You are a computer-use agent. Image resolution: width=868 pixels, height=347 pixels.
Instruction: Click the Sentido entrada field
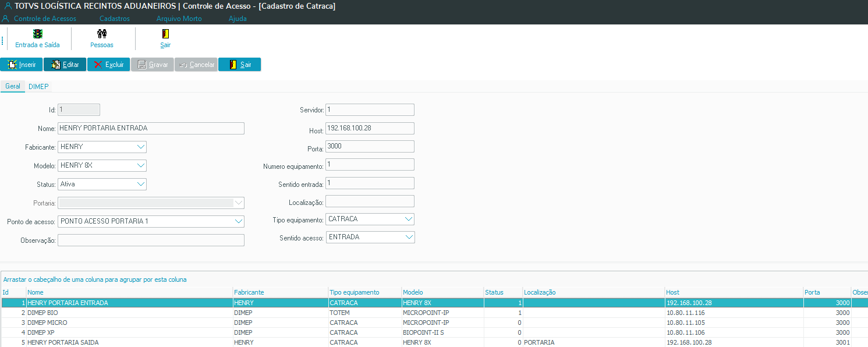(370, 183)
